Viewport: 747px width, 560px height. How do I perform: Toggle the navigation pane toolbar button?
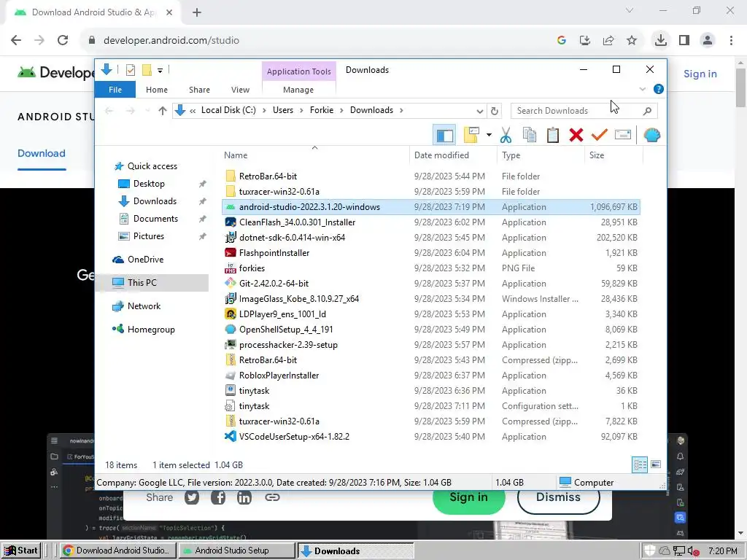[444, 135]
